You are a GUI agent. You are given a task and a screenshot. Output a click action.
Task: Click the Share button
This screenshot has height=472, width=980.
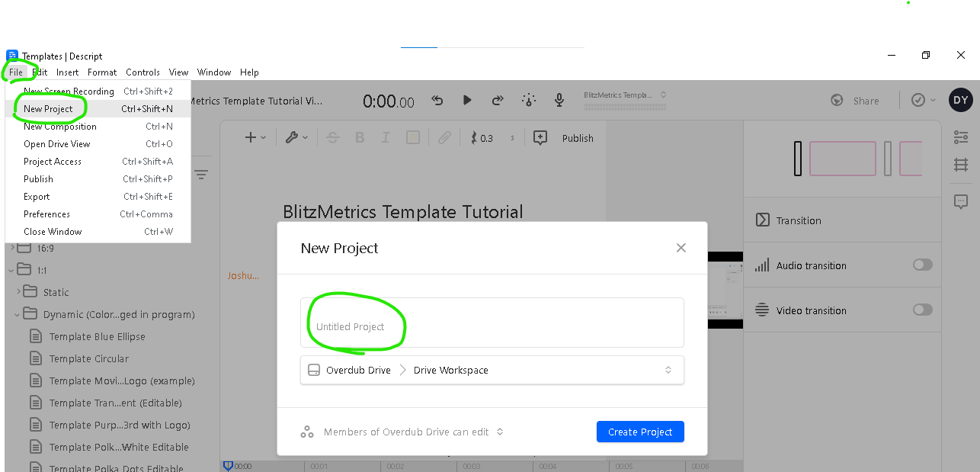(866, 101)
